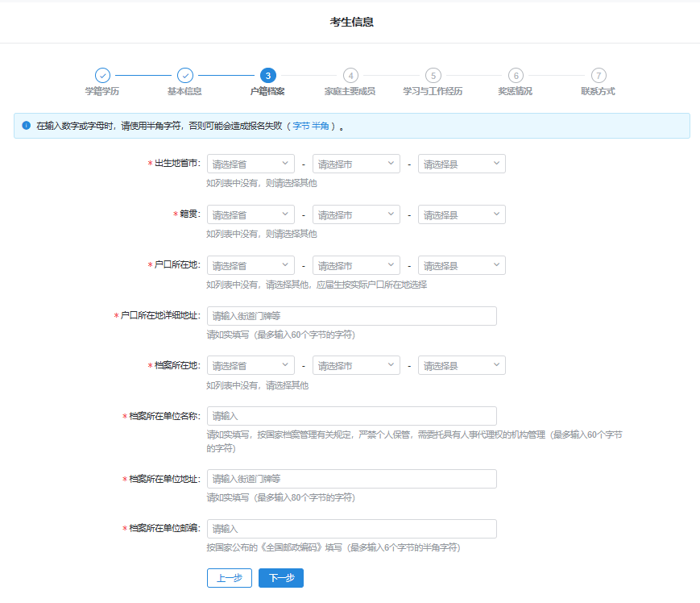The height and width of the screenshot is (603, 700).
Task: Open 档案所在地 city dropdown
Action: 356,365
